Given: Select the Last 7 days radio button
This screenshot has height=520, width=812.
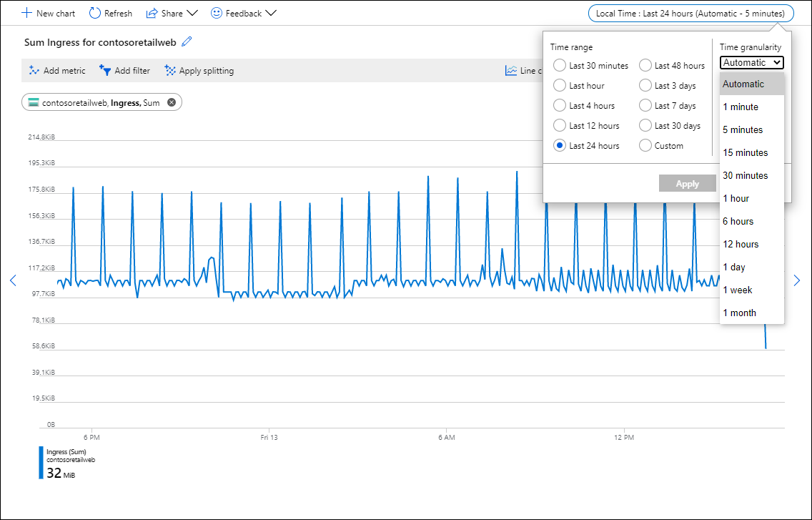Looking at the screenshot, I should pos(645,106).
